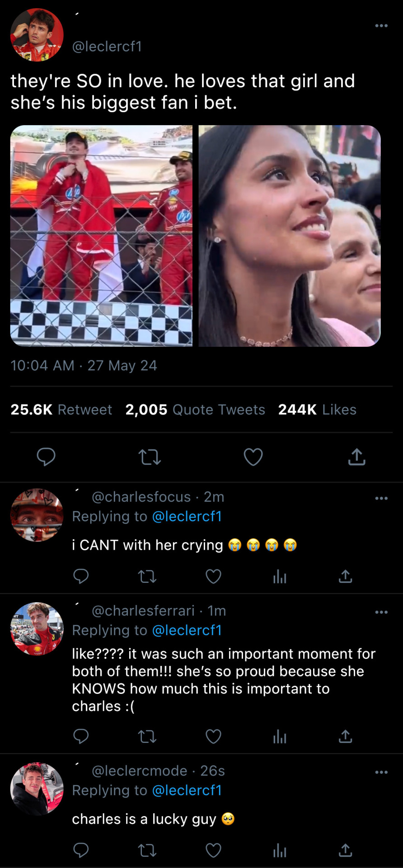The height and width of the screenshot is (868, 403).
Task: Like the main tweet by @leclercf1
Action: point(253,457)
